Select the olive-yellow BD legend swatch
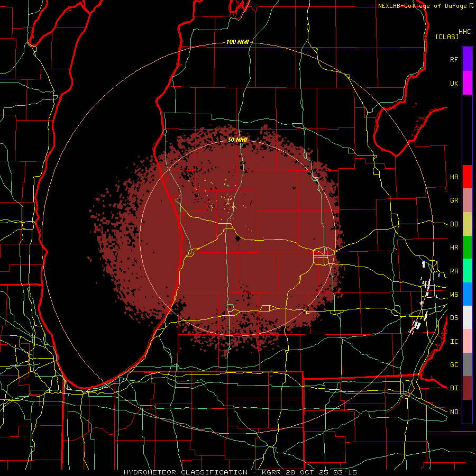The height and width of the screenshot is (476, 476). point(467,224)
